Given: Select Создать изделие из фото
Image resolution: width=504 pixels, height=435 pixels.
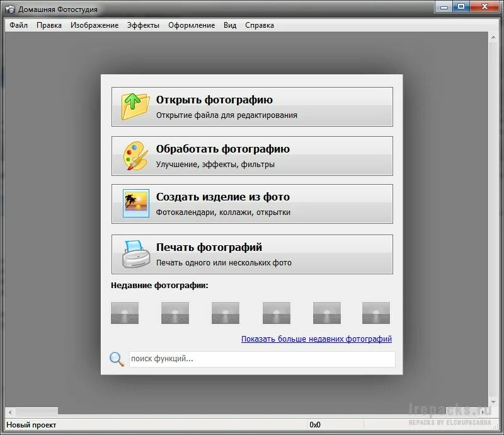Looking at the screenshot, I should tap(252, 204).
